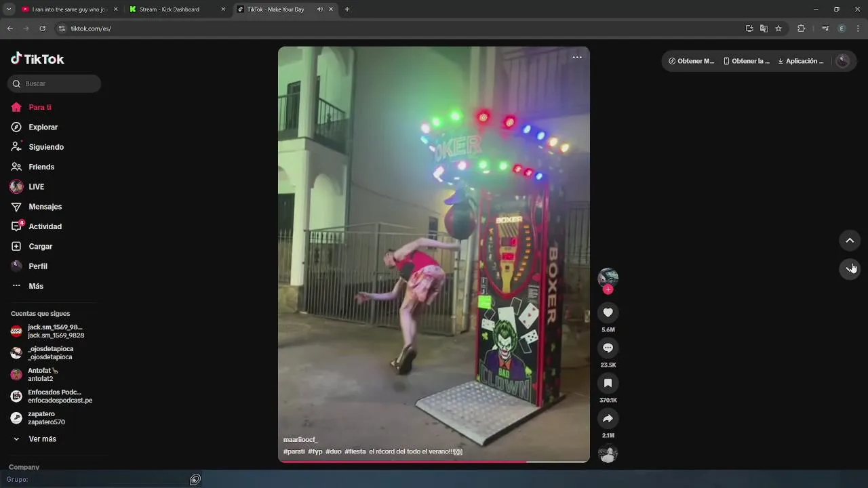Screen dimensions: 868x488
Task: Like the video with heart icon
Action: click(x=608, y=312)
